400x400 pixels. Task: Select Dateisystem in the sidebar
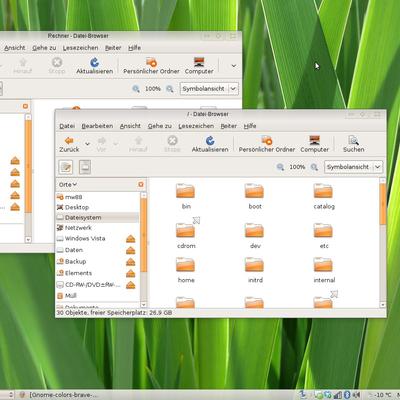(97, 217)
